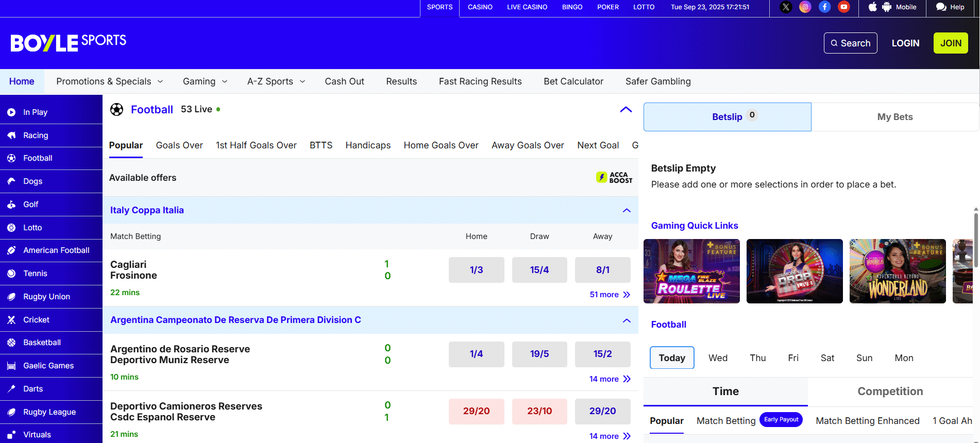Open the Instagram social icon
The width and height of the screenshot is (980, 443).
(x=805, y=7)
